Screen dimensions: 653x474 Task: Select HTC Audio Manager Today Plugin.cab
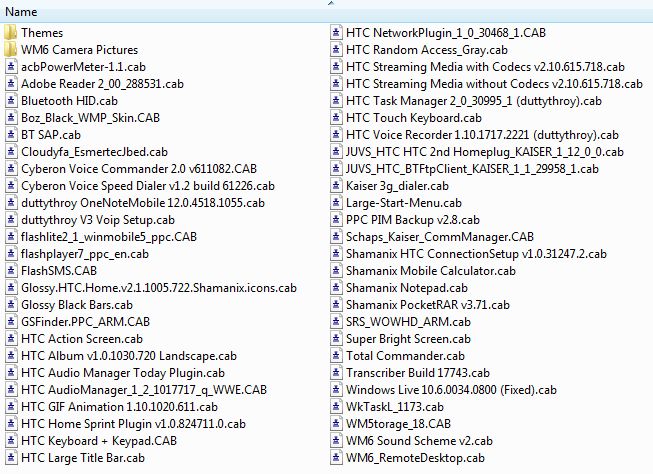coord(123,373)
